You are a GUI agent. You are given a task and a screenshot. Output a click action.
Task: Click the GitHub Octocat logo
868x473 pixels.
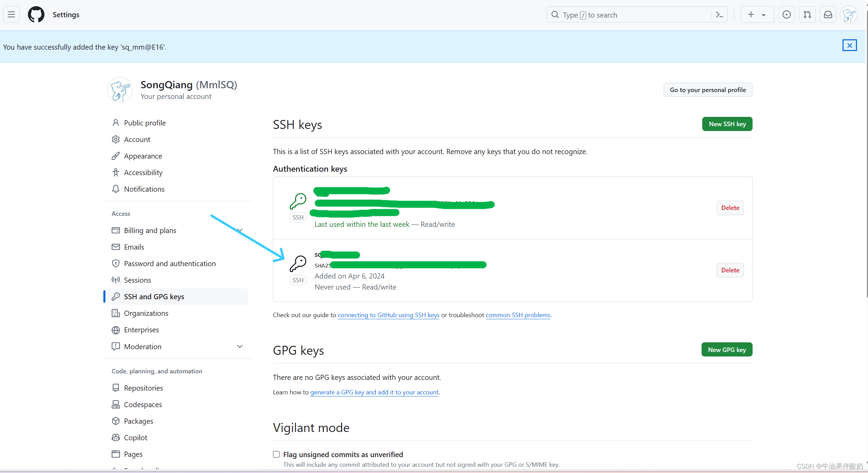point(36,14)
